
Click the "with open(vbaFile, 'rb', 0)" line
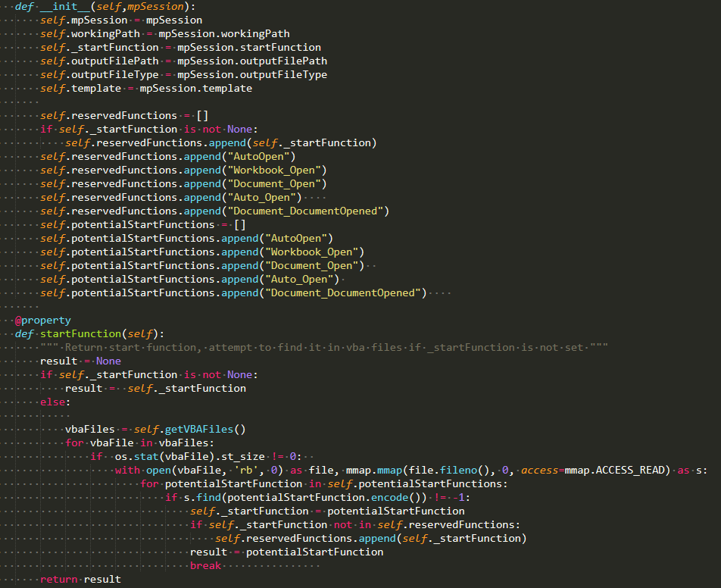click(x=411, y=471)
